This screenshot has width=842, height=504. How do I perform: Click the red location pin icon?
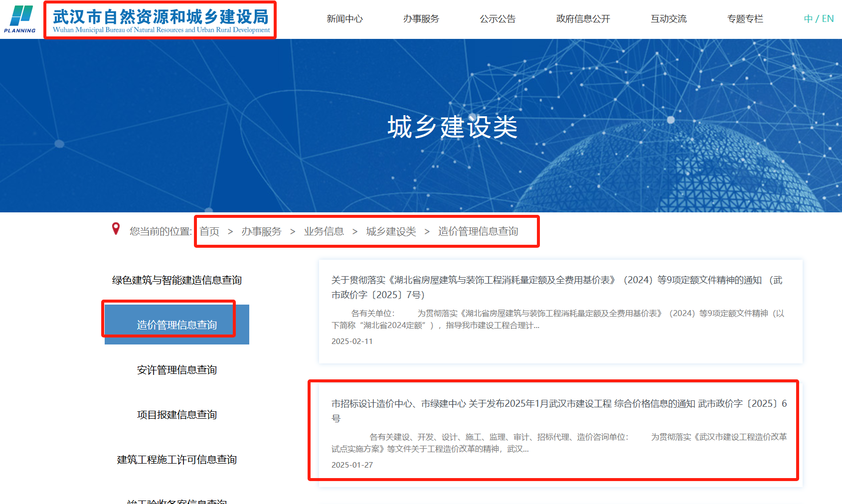click(x=116, y=229)
